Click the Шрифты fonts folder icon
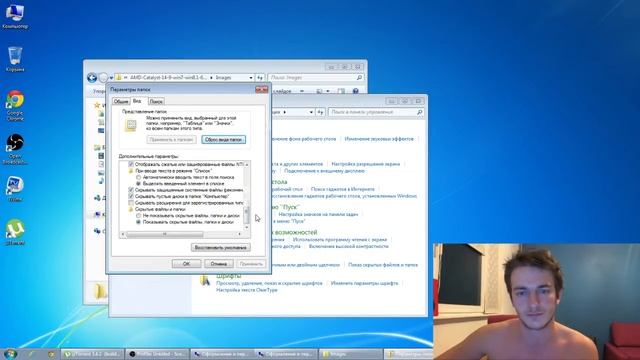 coord(205,280)
